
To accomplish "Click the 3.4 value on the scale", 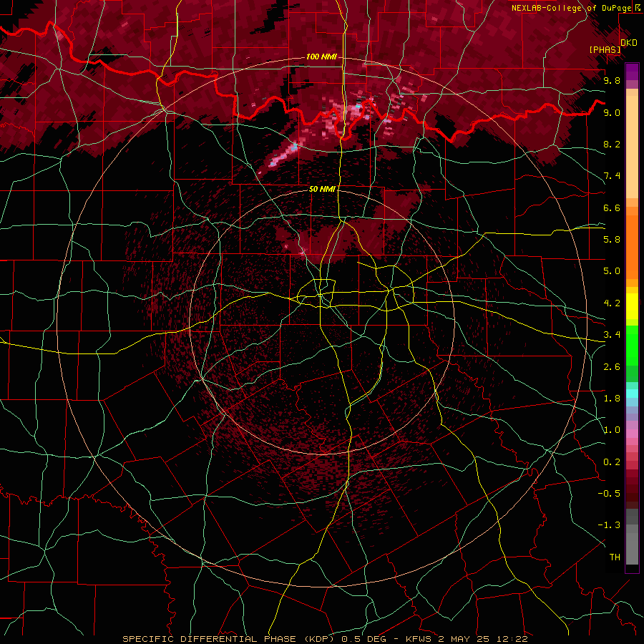I will 612,334.
